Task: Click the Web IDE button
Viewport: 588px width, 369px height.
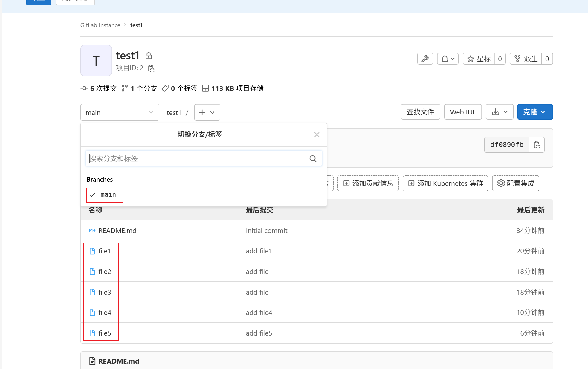Action: [x=462, y=112]
